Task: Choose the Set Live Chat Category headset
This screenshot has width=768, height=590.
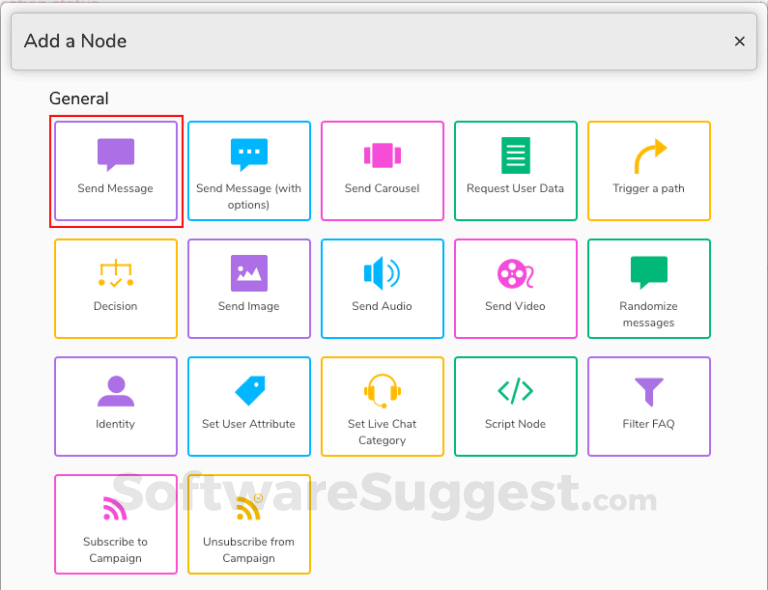Action: (x=382, y=391)
